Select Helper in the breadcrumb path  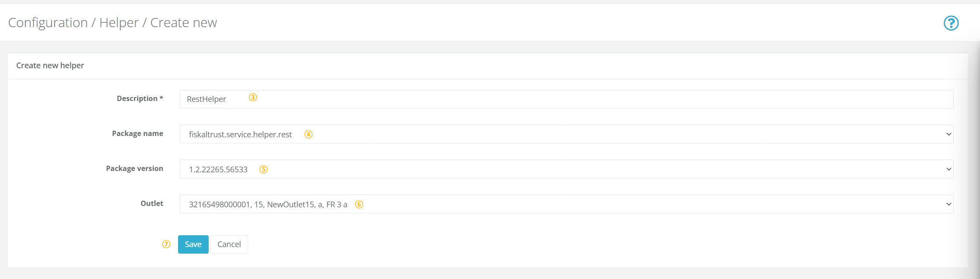(x=119, y=23)
